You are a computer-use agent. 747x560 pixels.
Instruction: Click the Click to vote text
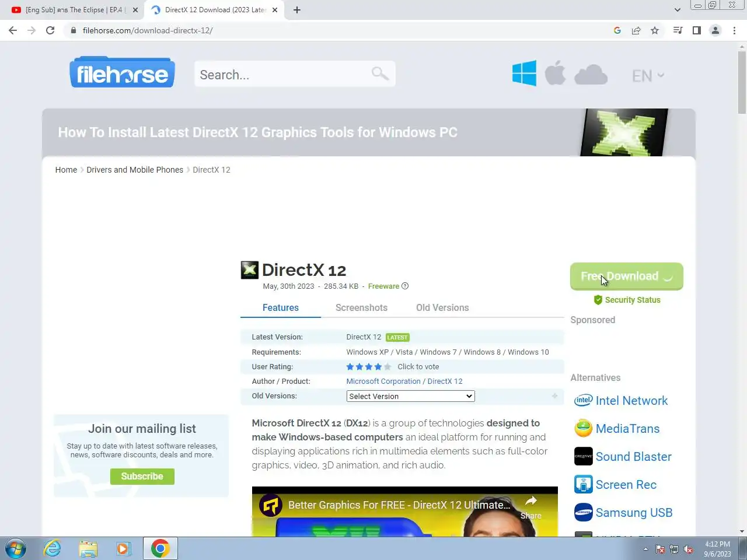418,367
